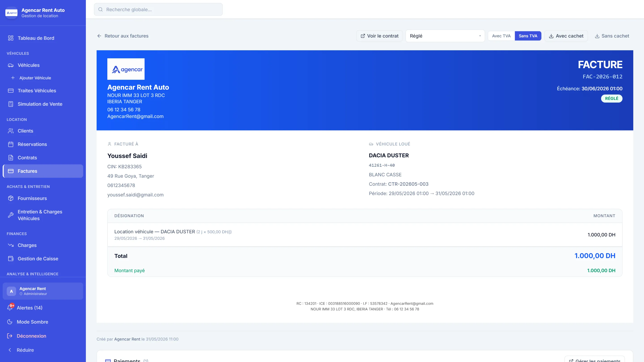Click the people icon next to Clients
This screenshot has height=362, width=644.
click(11, 131)
